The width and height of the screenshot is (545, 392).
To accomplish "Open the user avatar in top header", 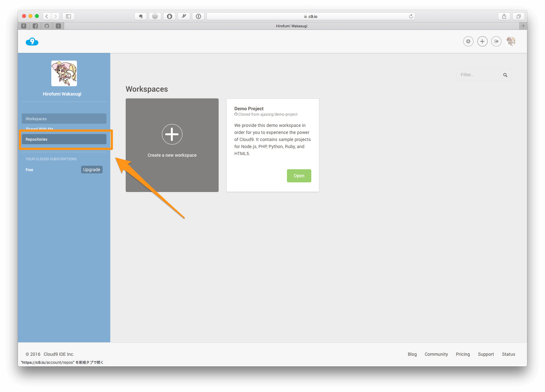I will [511, 41].
